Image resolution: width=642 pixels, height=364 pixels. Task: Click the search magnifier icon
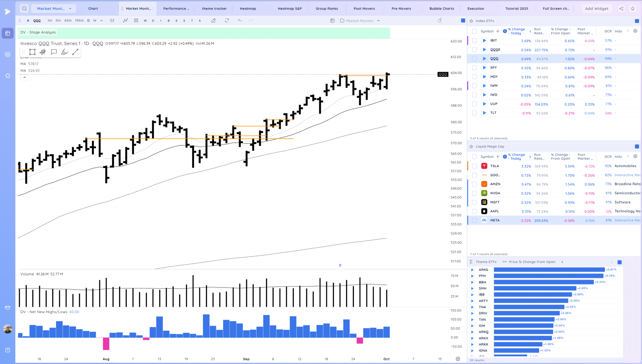(24, 9)
